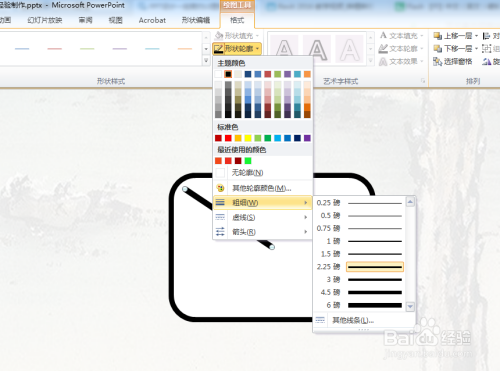Open Text Fill (文本填充) dropdown arrow

click(422, 35)
